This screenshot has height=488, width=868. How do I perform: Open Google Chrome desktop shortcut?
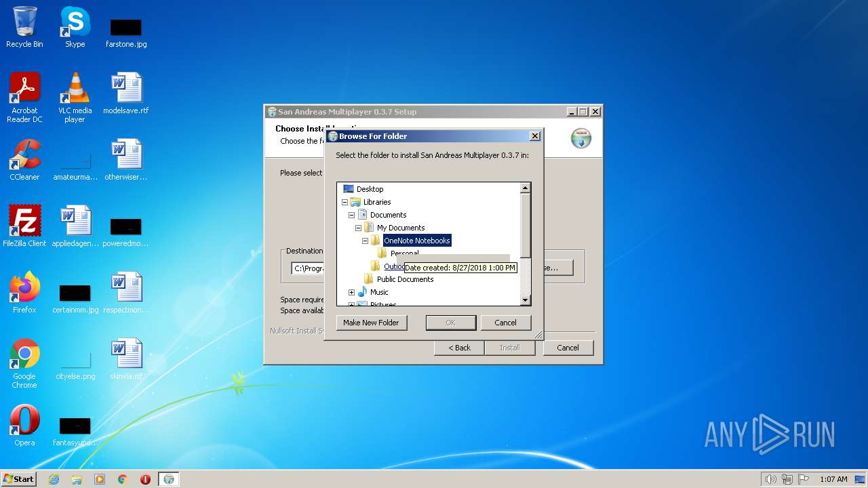click(24, 363)
